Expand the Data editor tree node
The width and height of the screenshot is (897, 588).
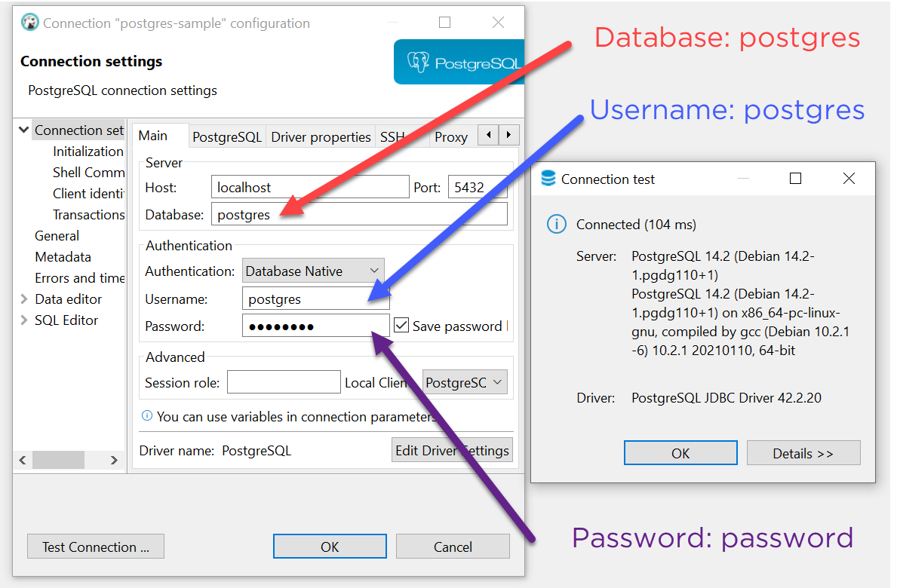pyautogui.click(x=24, y=299)
